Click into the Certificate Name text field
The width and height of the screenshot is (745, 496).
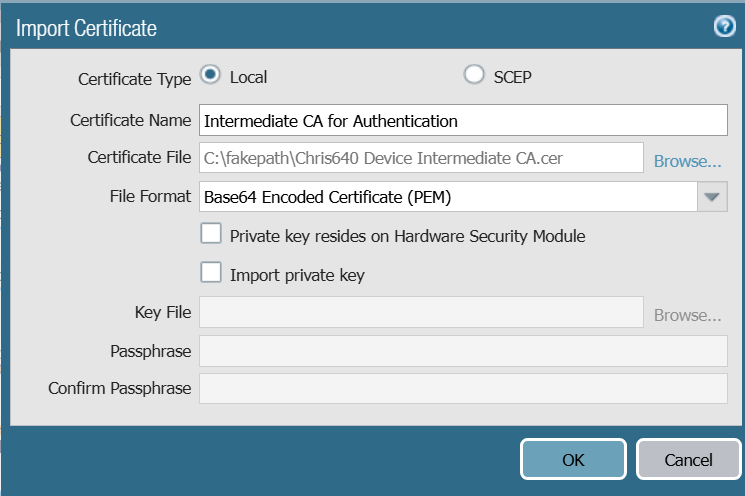463,120
